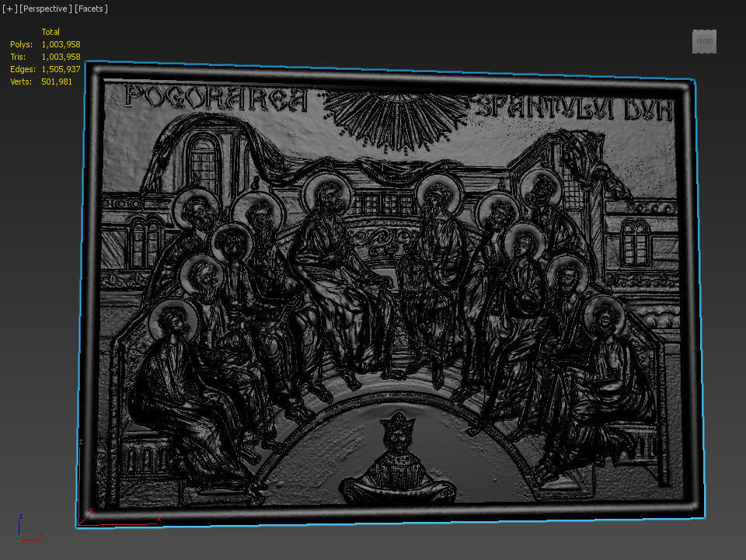Click the Verts count 501,981
The image size is (746, 560).
click(57, 82)
